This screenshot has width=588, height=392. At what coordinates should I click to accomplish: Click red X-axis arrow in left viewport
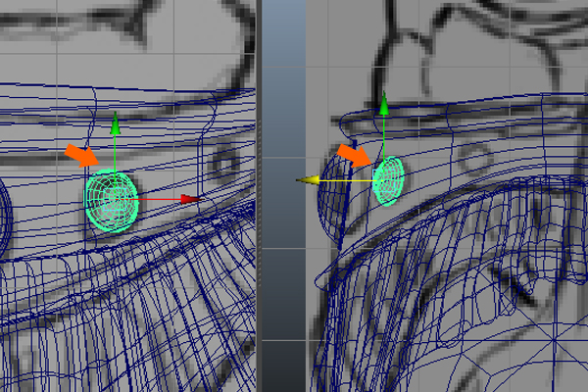point(192,199)
